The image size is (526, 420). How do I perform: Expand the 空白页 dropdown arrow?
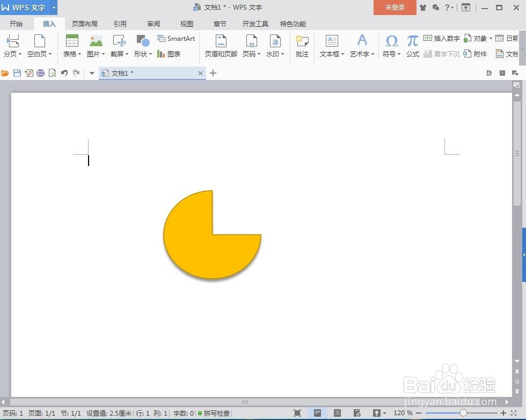coord(50,54)
